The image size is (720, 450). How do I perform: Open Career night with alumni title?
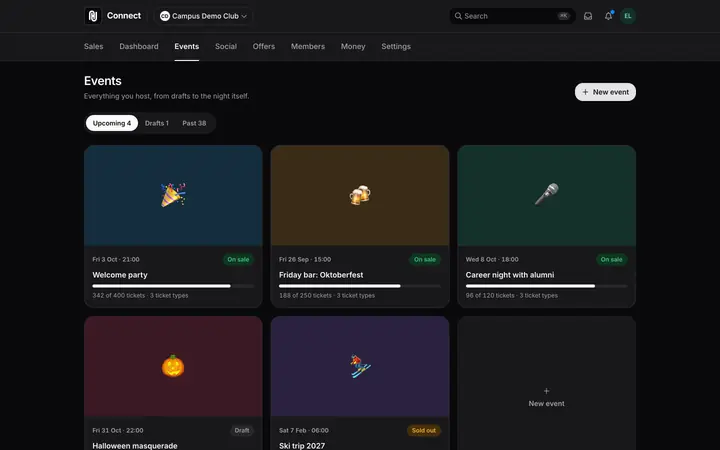(x=510, y=275)
